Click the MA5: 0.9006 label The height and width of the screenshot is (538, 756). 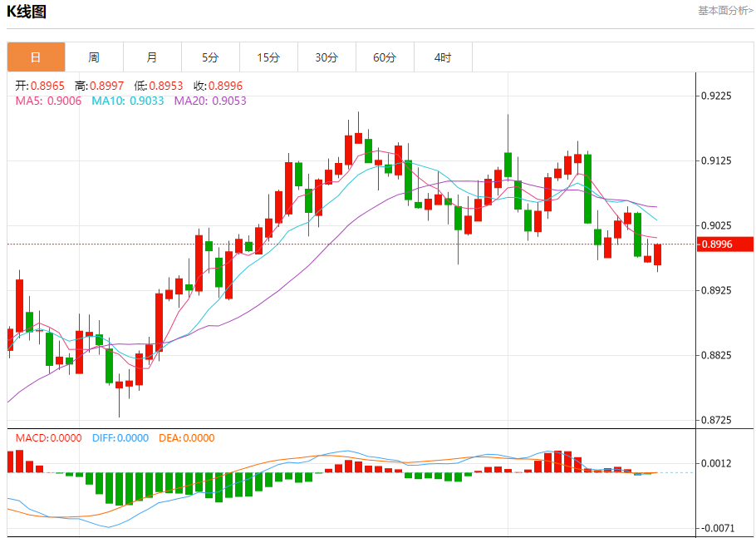pyautogui.click(x=49, y=101)
